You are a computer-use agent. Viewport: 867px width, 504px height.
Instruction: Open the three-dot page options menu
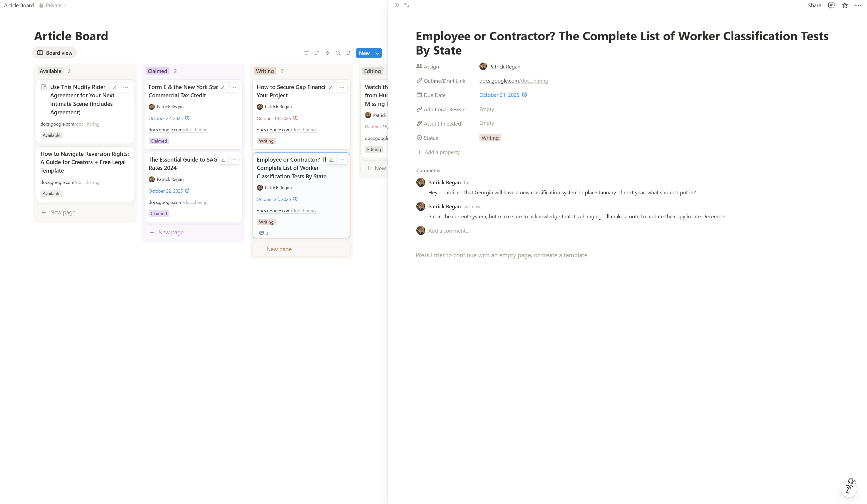tap(858, 5)
